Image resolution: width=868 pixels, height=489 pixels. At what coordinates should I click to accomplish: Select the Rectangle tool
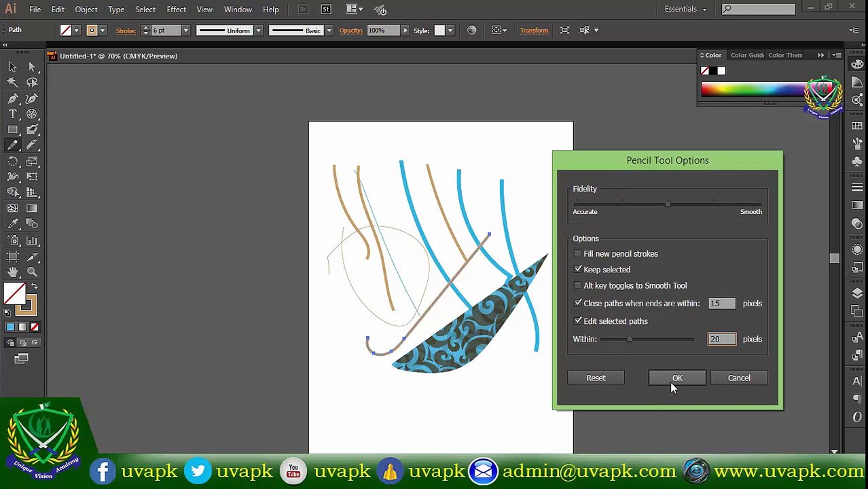(x=13, y=130)
